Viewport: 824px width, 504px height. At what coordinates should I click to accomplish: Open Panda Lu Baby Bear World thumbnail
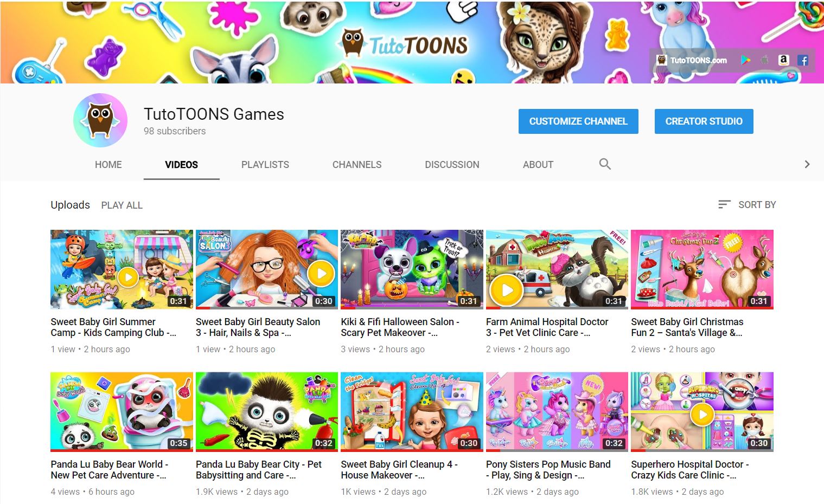(122, 412)
